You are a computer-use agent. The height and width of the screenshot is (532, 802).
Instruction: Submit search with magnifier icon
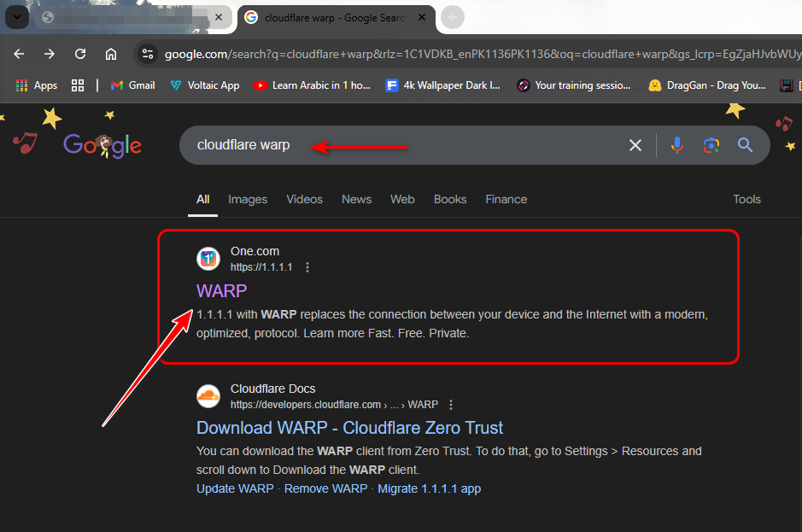click(x=746, y=145)
